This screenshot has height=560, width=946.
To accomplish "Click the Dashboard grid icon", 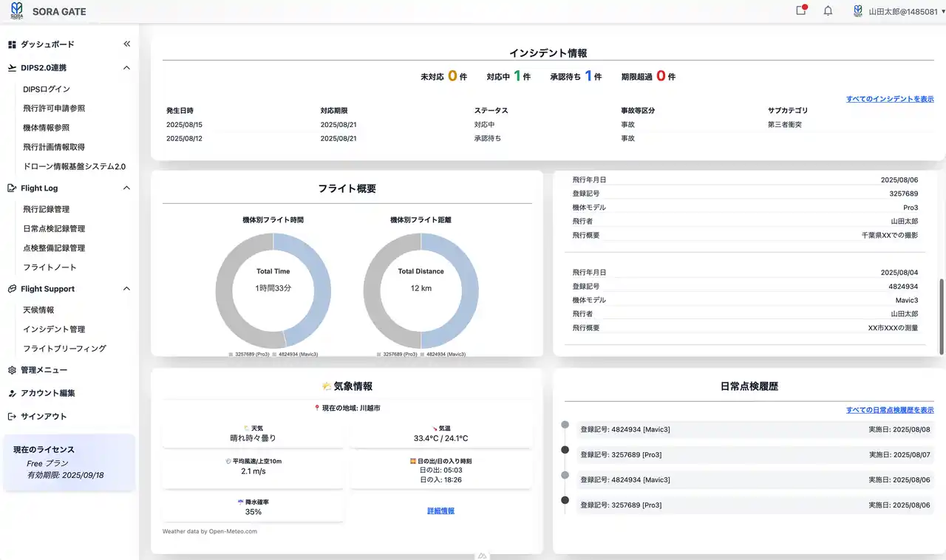I will pos(12,45).
